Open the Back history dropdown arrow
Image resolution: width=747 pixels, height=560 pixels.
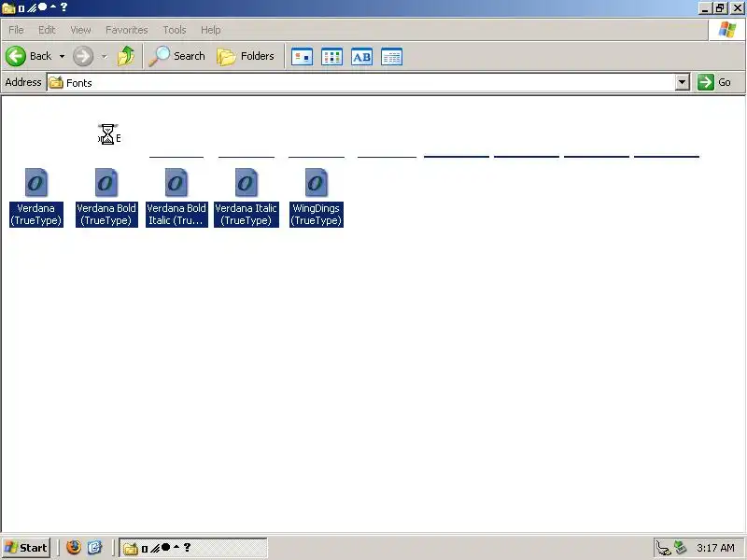coord(62,56)
